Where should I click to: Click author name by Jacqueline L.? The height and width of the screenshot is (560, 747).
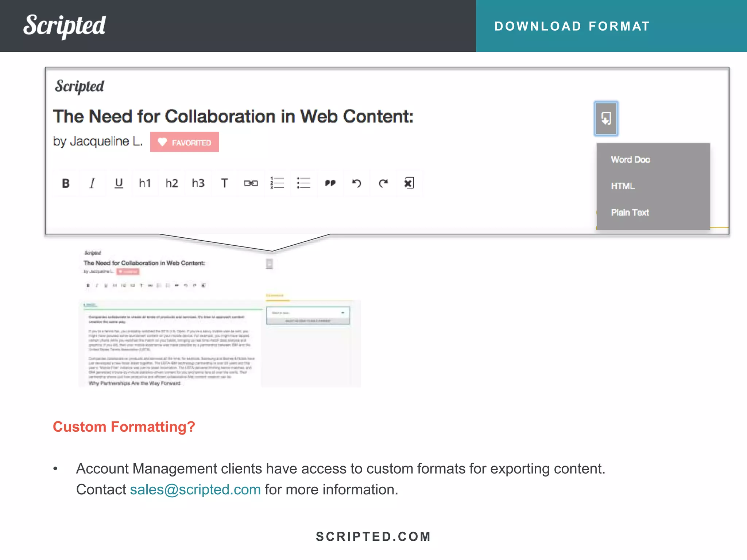(98, 141)
